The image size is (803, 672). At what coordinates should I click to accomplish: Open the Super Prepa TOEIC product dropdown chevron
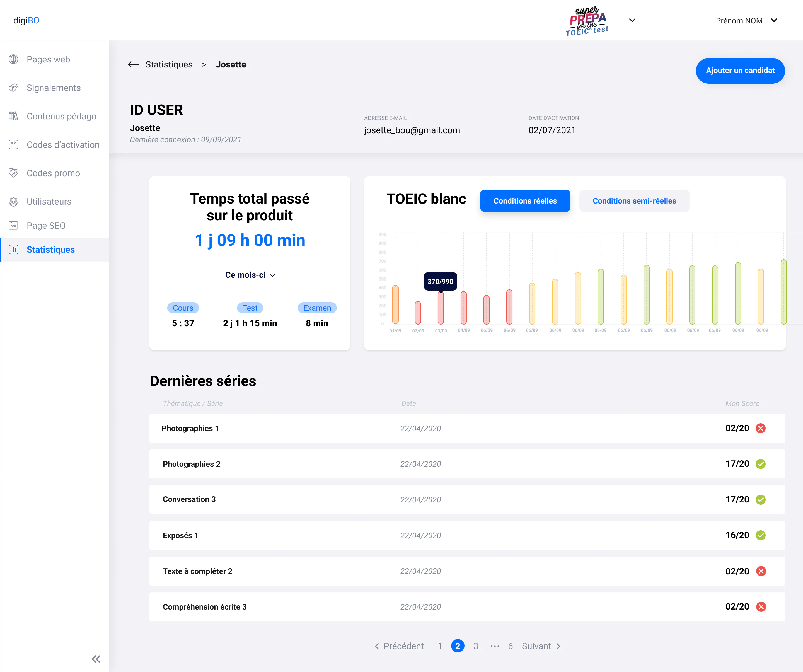pyautogui.click(x=632, y=20)
